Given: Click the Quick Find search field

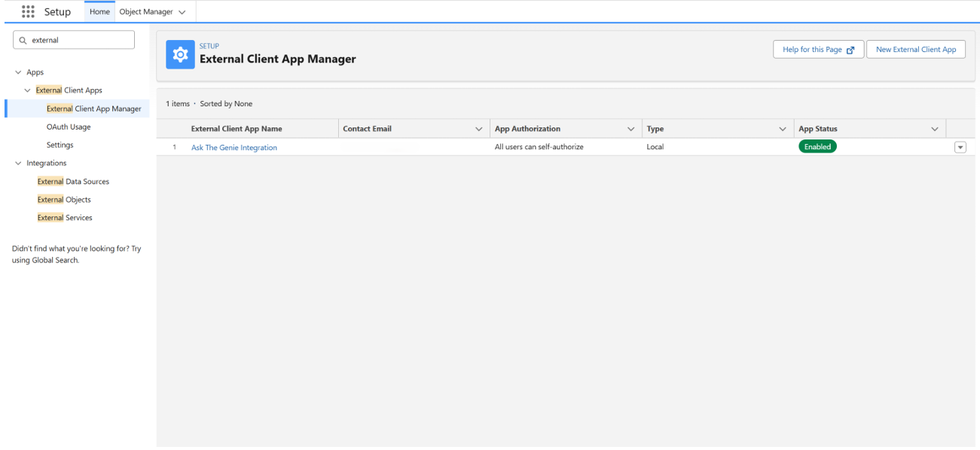Looking at the screenshot, I should click(x=74, y=40).
